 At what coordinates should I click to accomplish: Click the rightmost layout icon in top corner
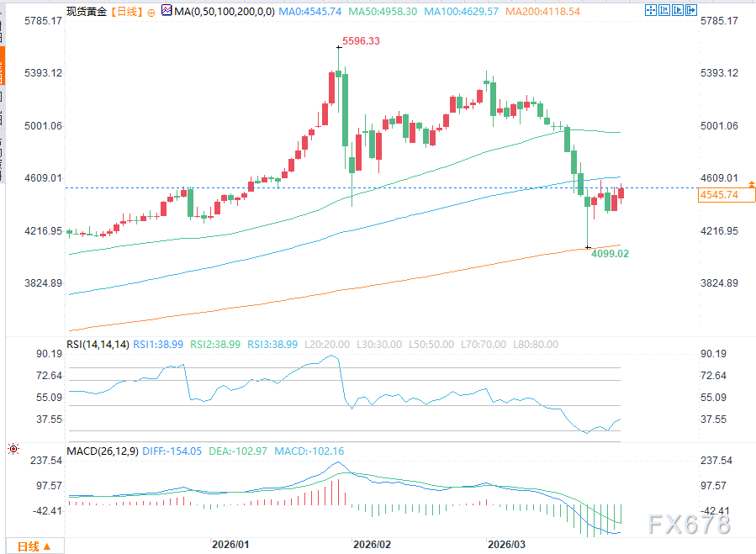point(691,10)
